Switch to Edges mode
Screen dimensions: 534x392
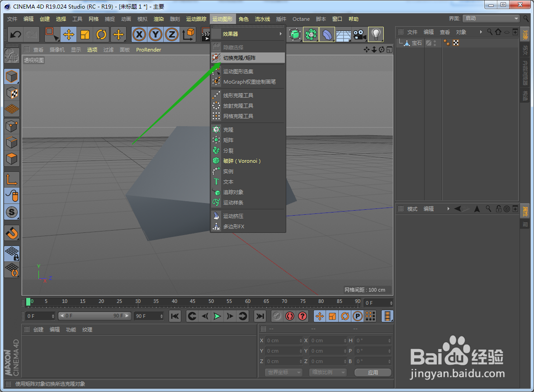click(12, 142)
